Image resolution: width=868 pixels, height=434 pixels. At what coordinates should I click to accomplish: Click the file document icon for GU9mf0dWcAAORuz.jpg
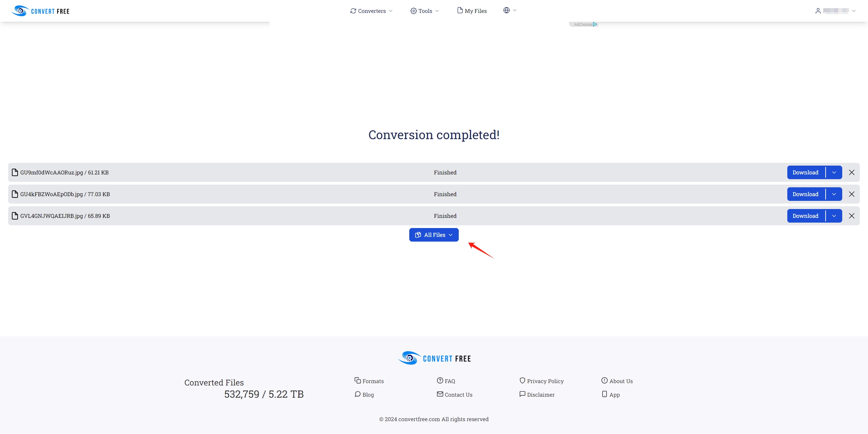14,172
